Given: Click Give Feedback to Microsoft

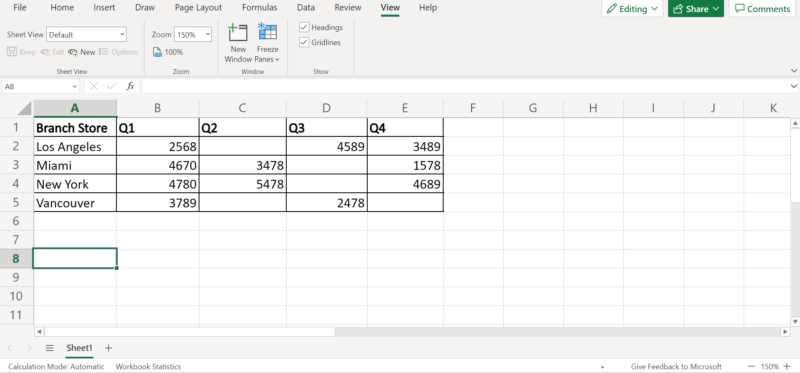Looking at the screenshot, I should (x=676, y=366).
